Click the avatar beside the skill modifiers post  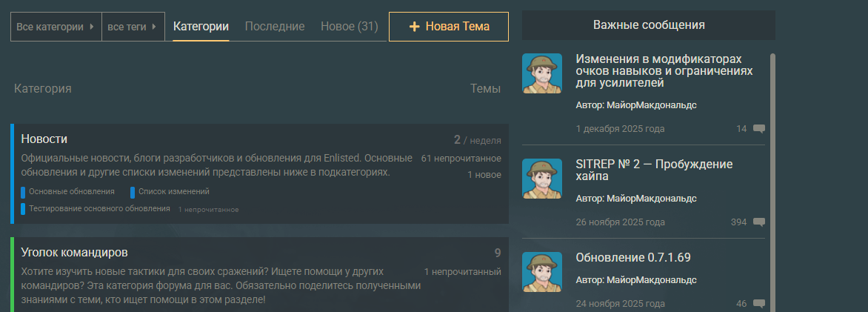click(x=541, y=73)
